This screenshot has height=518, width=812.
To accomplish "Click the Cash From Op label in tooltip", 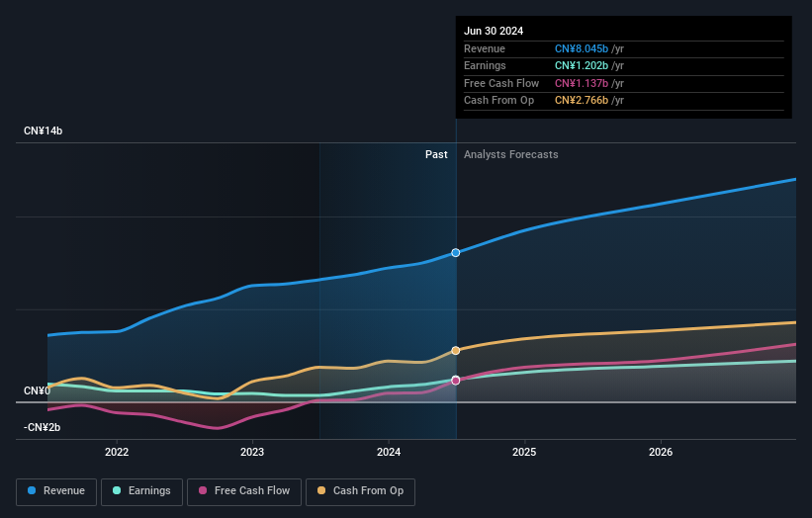I will (x=498, y=101).
